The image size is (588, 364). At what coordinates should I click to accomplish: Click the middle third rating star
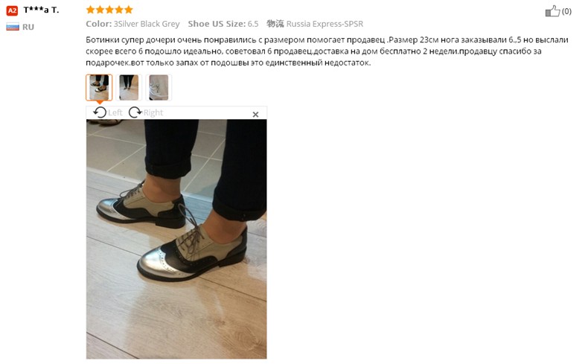[x=109, y=10]
